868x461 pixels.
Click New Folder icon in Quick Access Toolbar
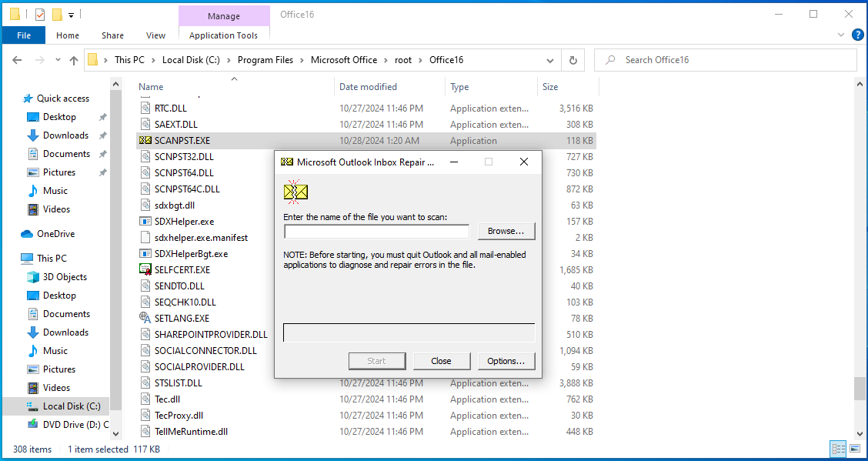pyautogui.click(x=56, y=15)
